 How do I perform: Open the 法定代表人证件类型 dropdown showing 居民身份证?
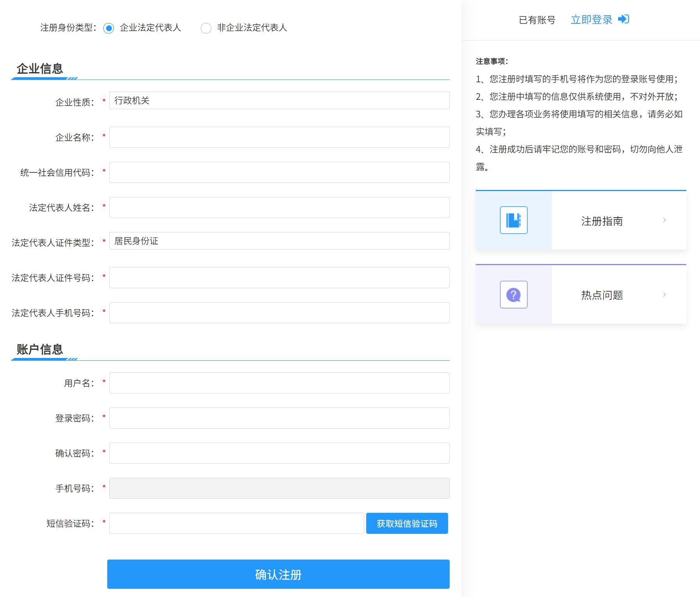(x=279, y=241)
